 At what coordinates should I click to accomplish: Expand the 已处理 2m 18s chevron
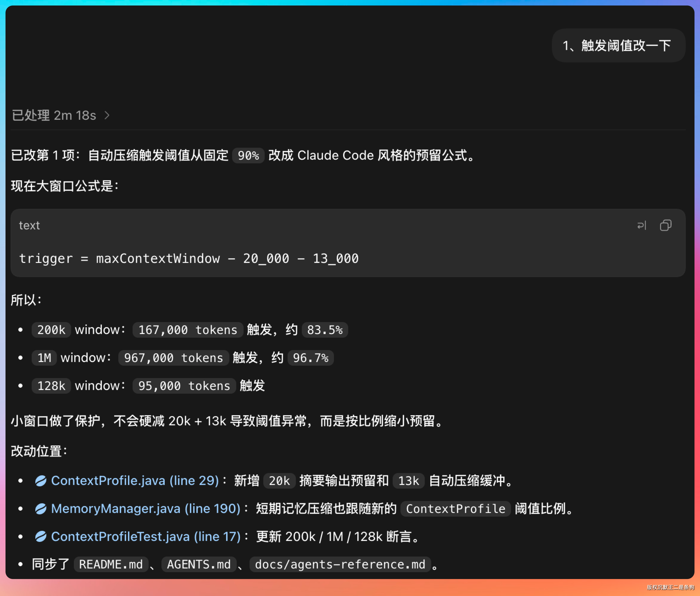[107, 116]
